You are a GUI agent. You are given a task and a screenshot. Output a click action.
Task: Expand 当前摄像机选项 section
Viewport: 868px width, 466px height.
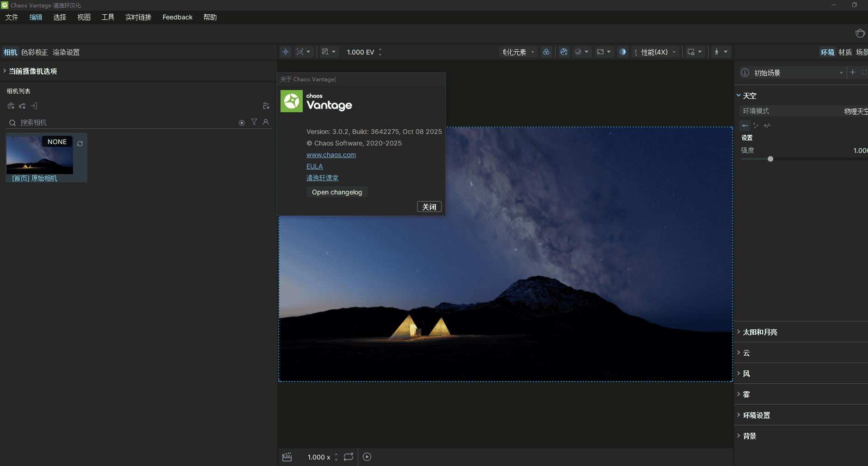[x=33, y=71]
